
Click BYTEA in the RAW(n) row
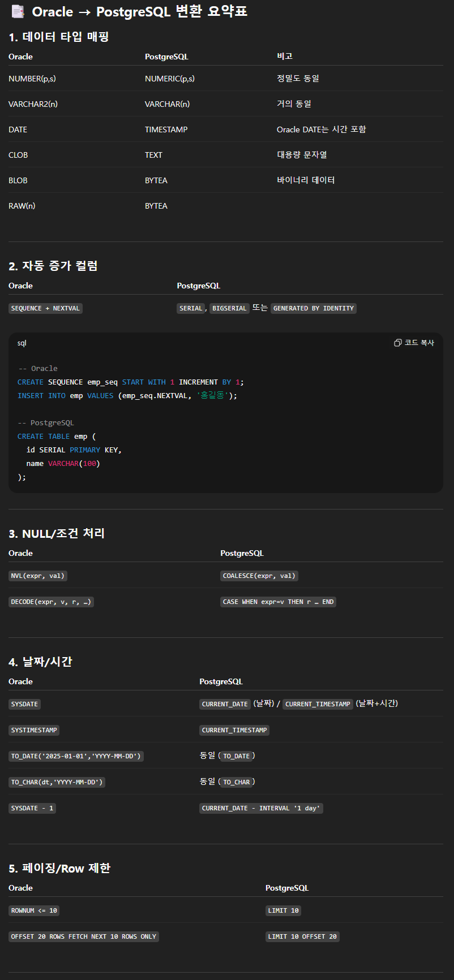(x=156, y=206)
